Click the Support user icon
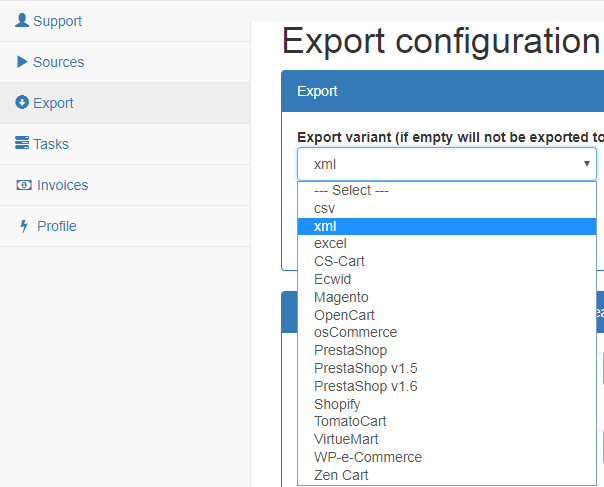This screenshot has width=604, height=487. 22,20
